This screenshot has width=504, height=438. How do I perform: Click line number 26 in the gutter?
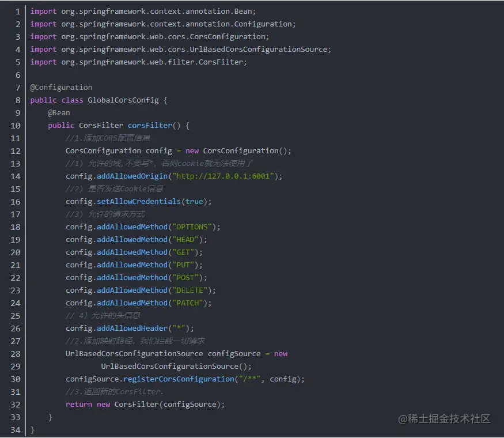coord(15,328)
